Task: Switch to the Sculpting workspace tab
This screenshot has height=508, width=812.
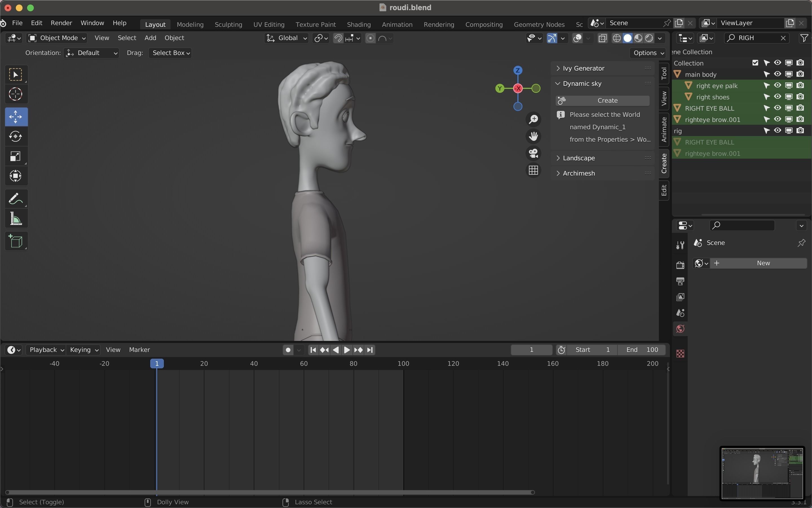Action: tap(228, 25)
